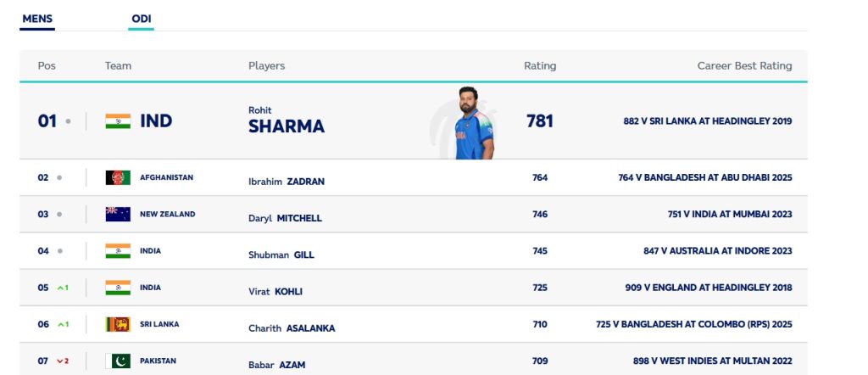This screenshot has width=868, height=375.
Task: Click the Career Best Rating column header
Action: (744, 66)
